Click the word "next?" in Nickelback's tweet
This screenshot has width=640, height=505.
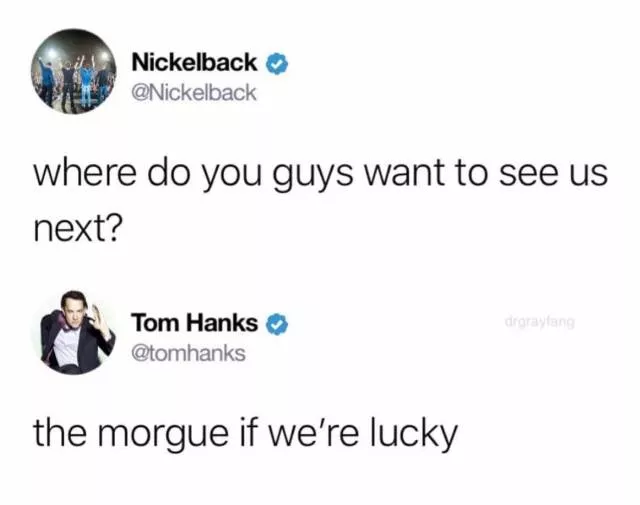(78, 228)
